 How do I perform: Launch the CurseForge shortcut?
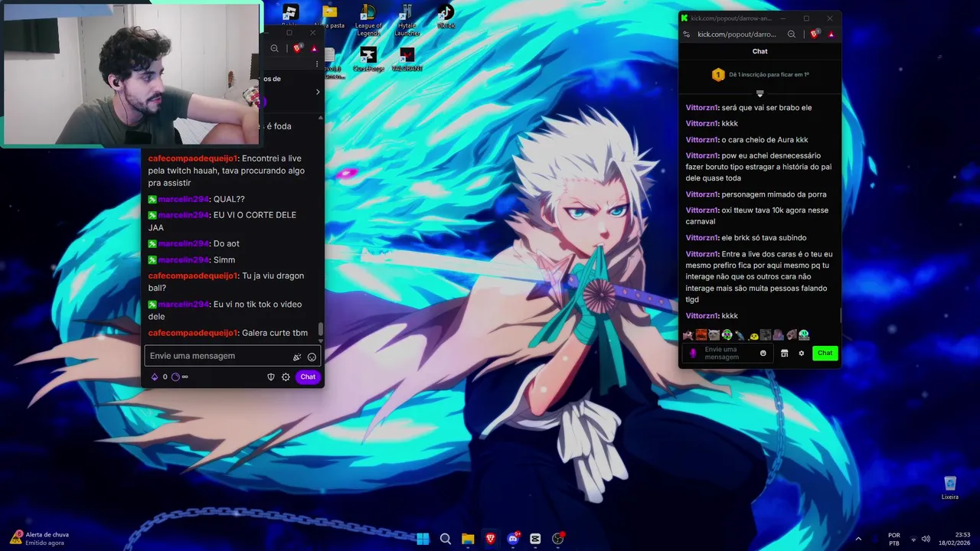(368, 59)
